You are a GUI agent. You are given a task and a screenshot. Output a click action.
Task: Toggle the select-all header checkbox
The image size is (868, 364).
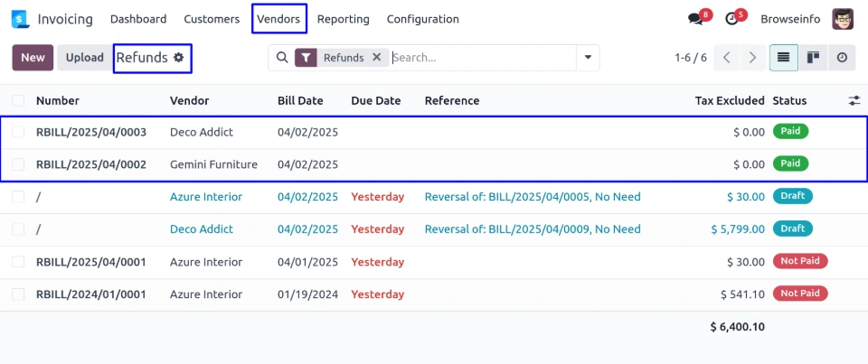pyautogui.click(x=18, y=101)
